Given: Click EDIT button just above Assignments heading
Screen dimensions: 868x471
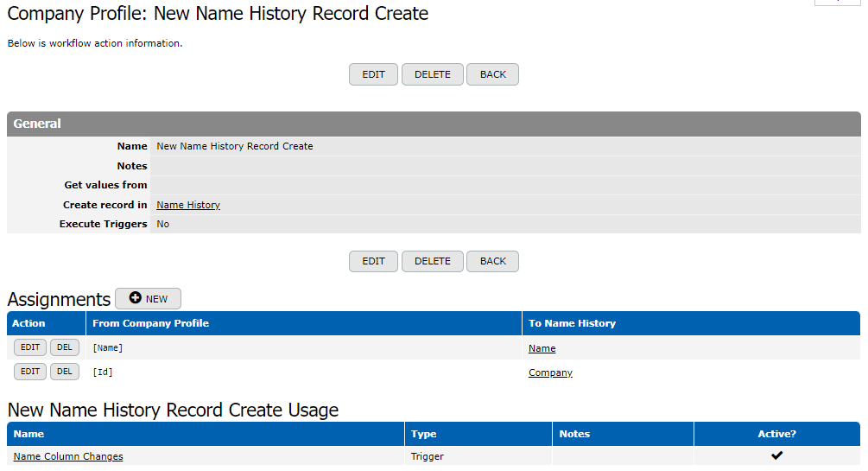Looking at the screenshot, I should [373, 261].
